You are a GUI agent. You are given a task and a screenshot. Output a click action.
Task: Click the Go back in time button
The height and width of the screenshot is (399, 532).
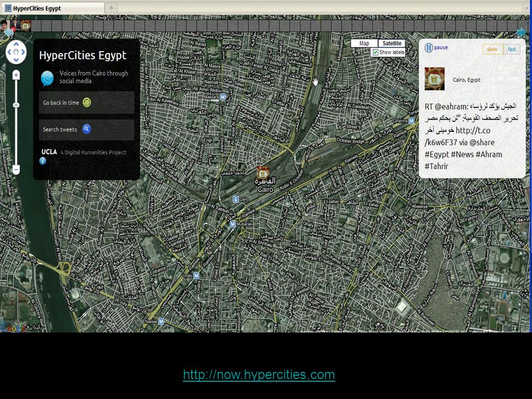[x=86, y=103]
